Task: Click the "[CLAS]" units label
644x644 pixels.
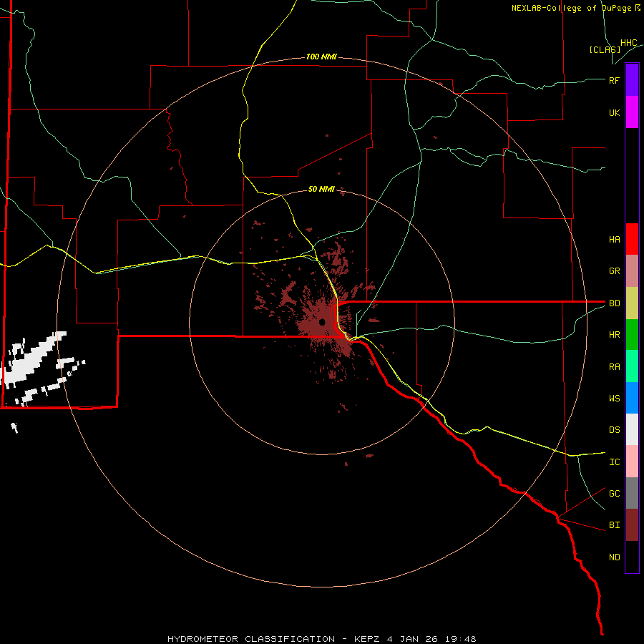Action: pyautogui.click(x=605, y=49)
